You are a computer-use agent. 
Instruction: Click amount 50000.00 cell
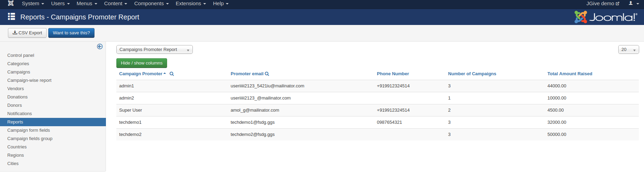557,135
